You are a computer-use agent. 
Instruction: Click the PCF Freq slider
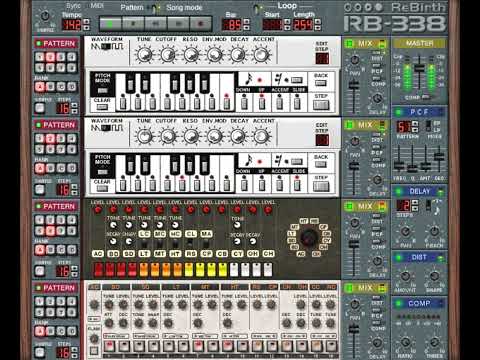click(398, 165)
